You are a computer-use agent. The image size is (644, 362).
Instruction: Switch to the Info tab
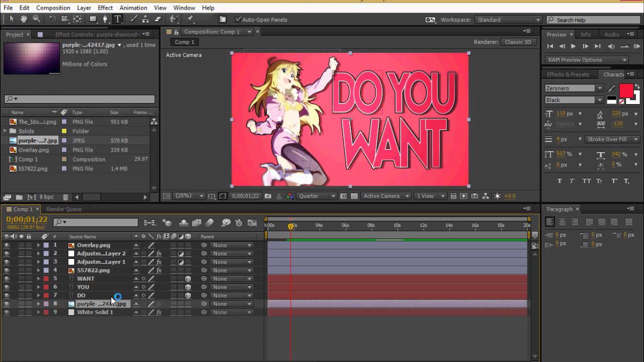coord(586,35)
